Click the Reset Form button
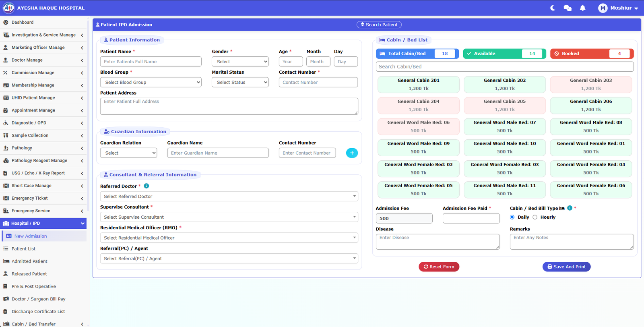The height and width of the screenshot is (327, 644). 439,267
